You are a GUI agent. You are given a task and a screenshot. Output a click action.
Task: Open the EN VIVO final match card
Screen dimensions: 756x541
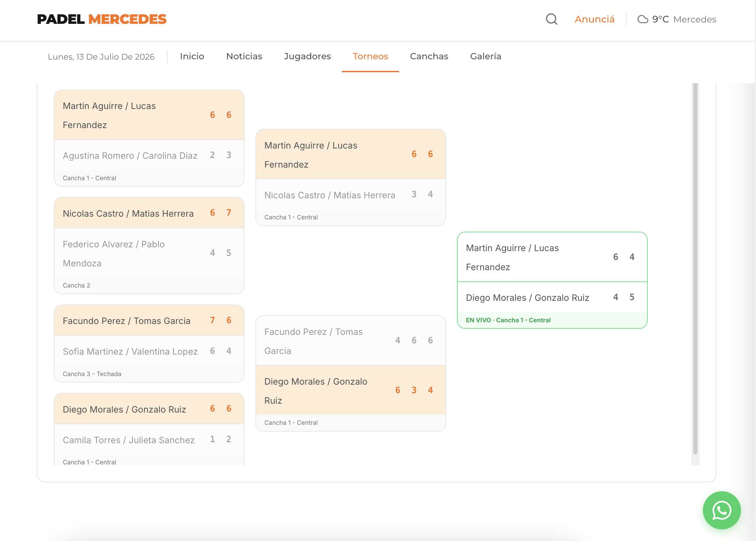tap(552, 280)
